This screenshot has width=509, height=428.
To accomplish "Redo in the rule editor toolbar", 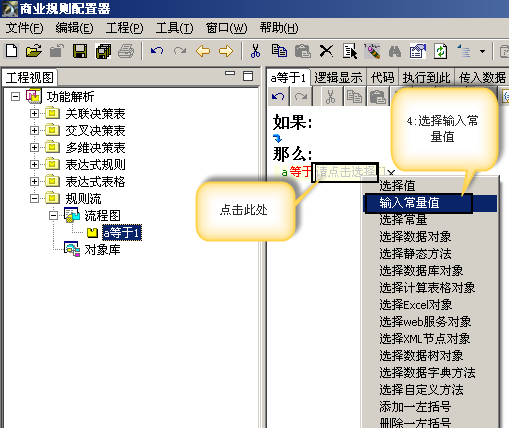I will (301, 97).
